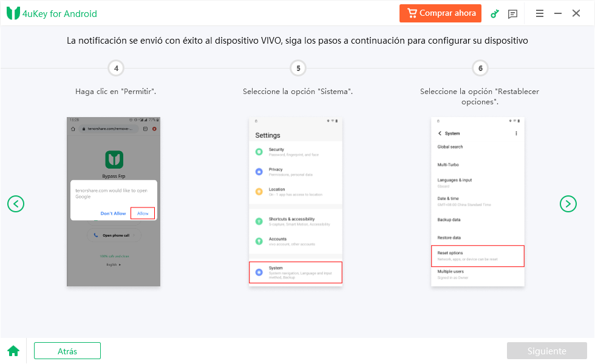Open the hamburger menu
The width and height of the screenshot is (595, 364).
539,13
